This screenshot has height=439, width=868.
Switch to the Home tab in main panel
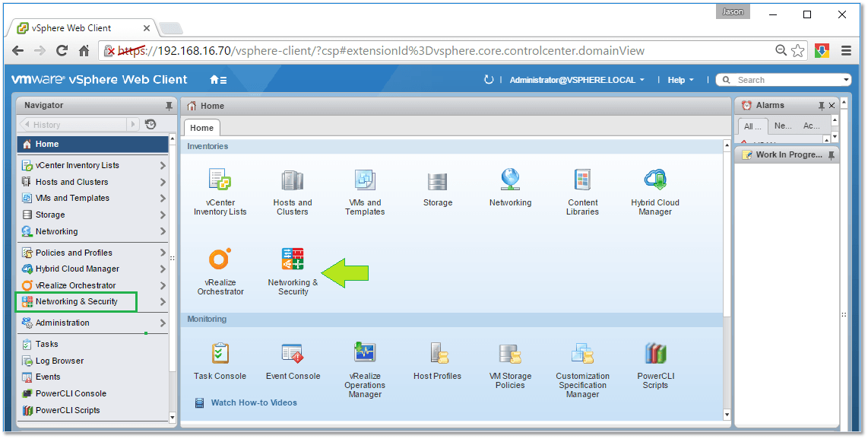(x=202, y=128)
